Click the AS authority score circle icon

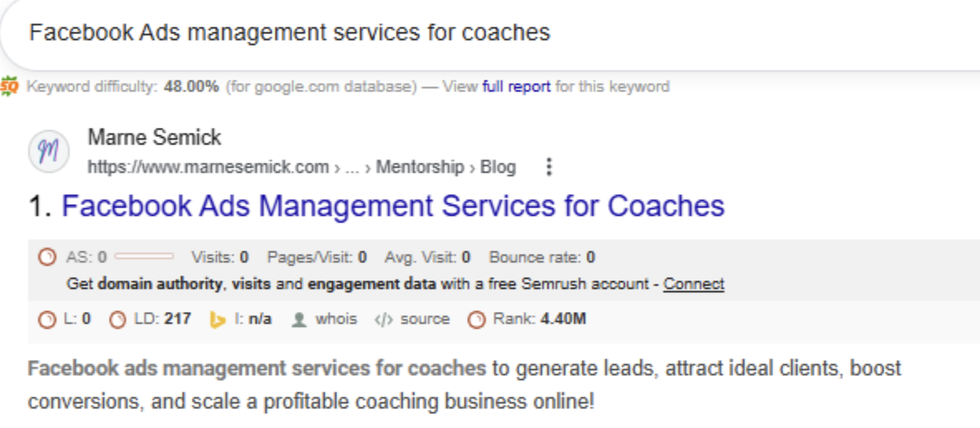click(47, 257)
